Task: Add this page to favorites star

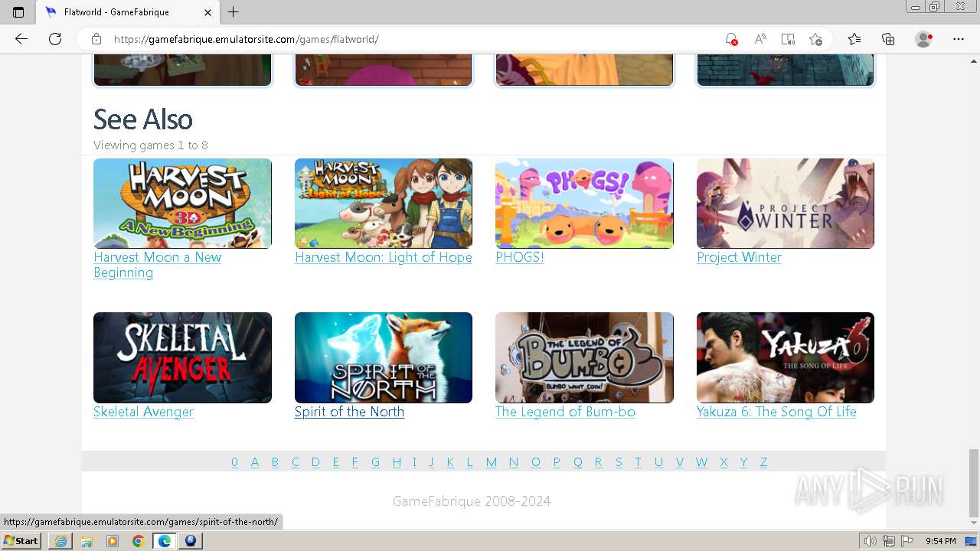Action: pos(815,39)
